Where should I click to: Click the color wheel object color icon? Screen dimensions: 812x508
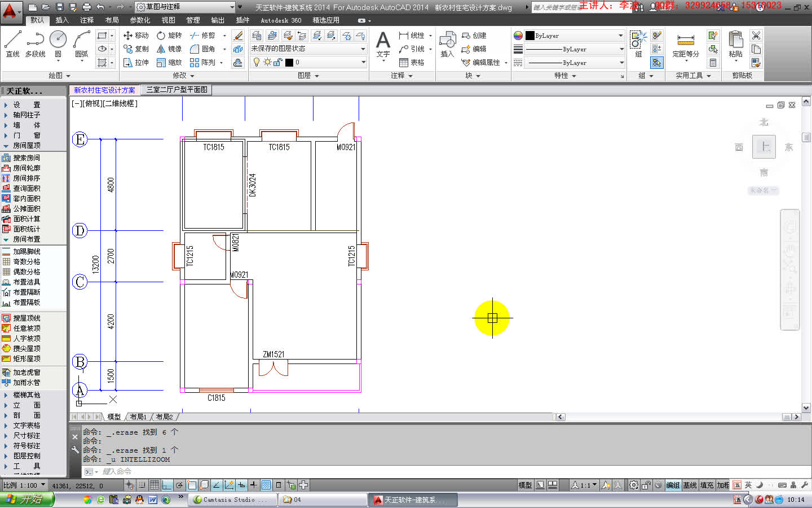pos(518,36)
